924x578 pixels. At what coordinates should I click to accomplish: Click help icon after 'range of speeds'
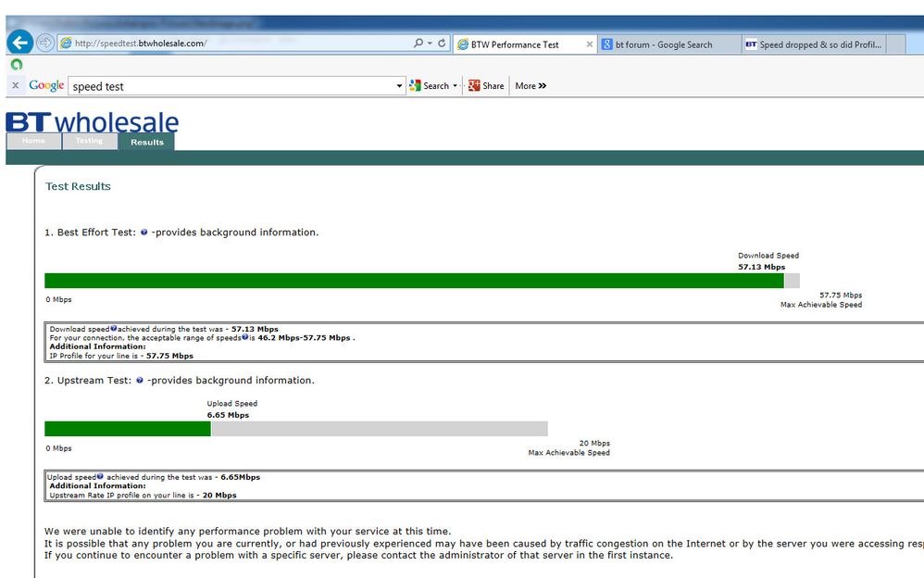pos(244,337)
